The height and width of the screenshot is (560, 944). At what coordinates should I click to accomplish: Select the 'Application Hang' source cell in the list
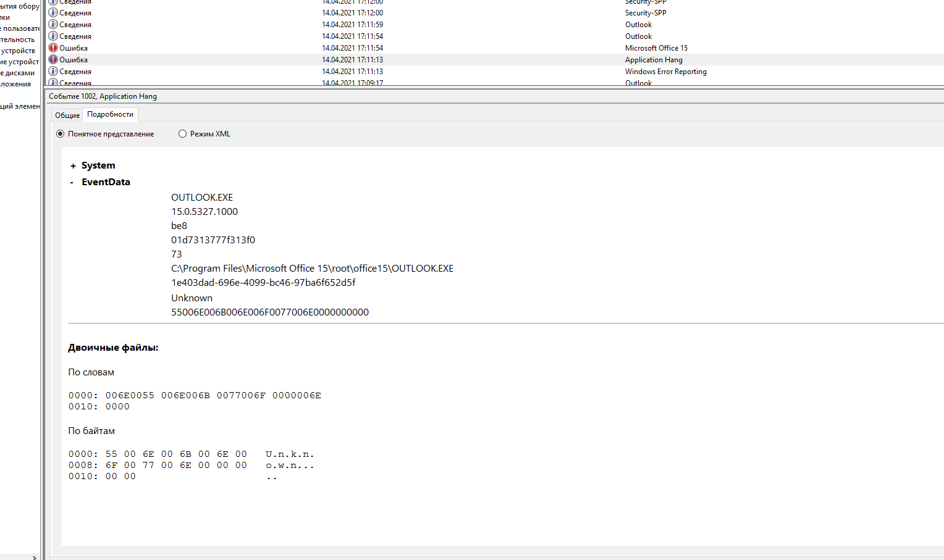pos(654,60)
